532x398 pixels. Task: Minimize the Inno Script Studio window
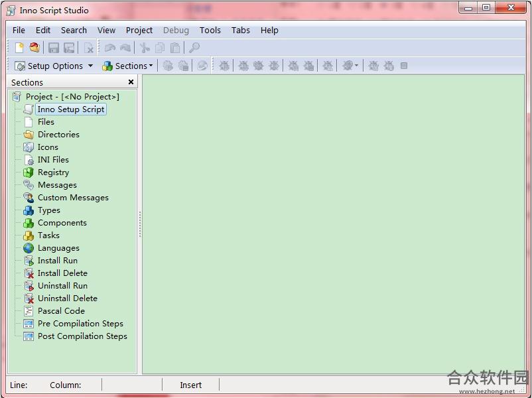[x=468, y=7]
